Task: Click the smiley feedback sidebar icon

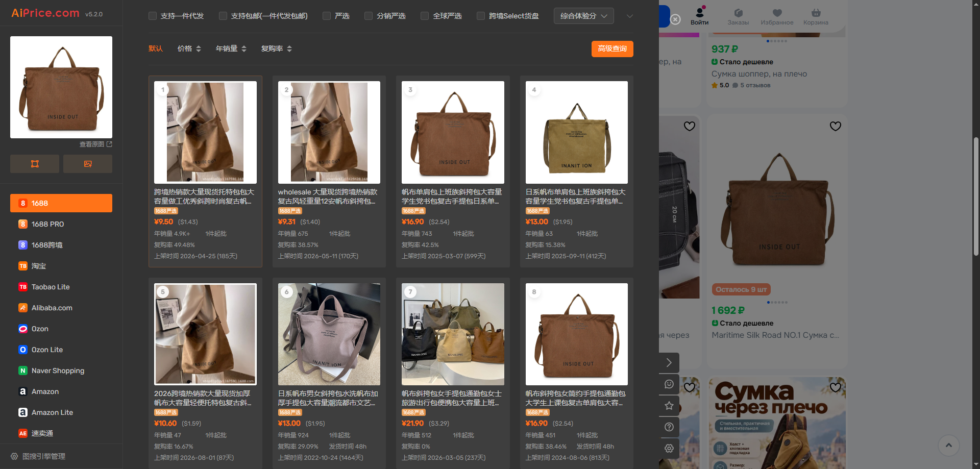Action: click(669, 384)
